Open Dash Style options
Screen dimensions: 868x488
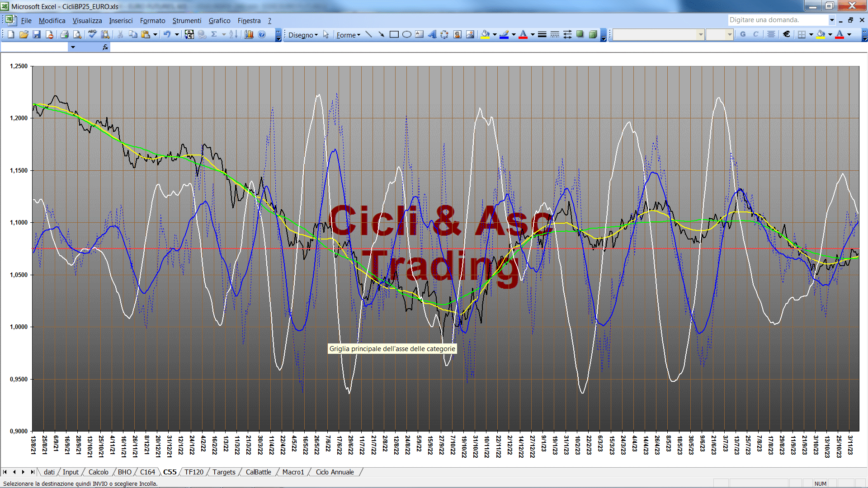point(555,34)
